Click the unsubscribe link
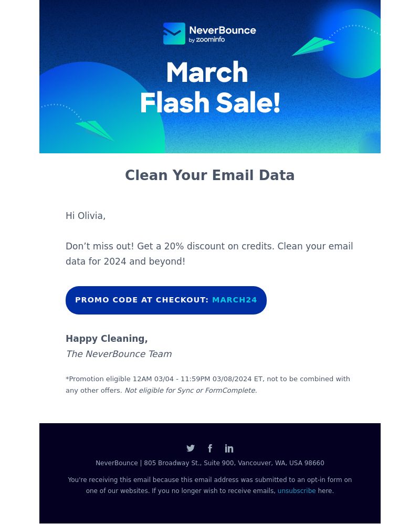 (x=297, y=490)
